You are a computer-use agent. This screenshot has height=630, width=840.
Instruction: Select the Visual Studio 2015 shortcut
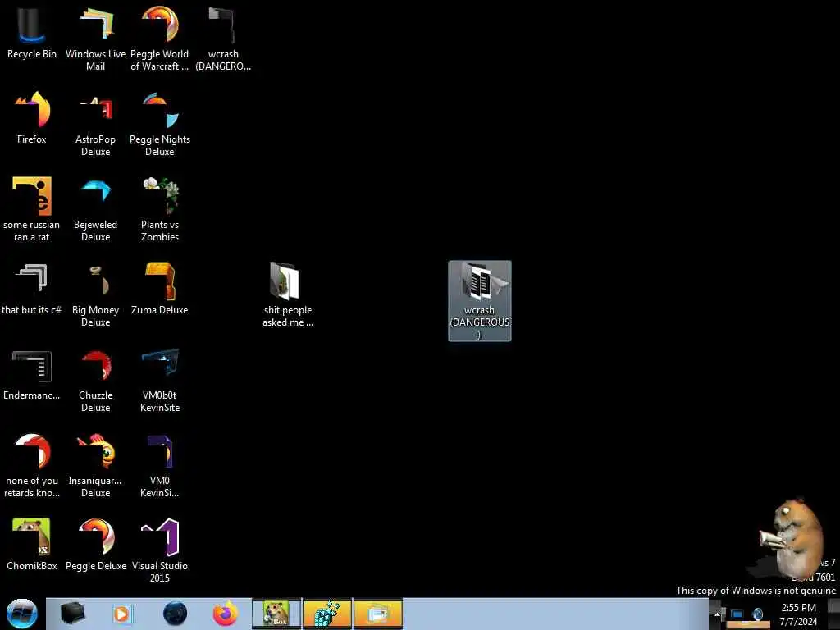pyautogui.click(x=160, y=550)
